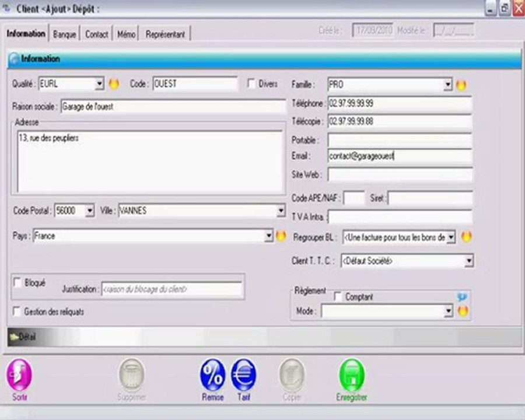This screenshot has height=420, width=525.
Task: Open the Remise percent discount icon
Action: point(213,375)
